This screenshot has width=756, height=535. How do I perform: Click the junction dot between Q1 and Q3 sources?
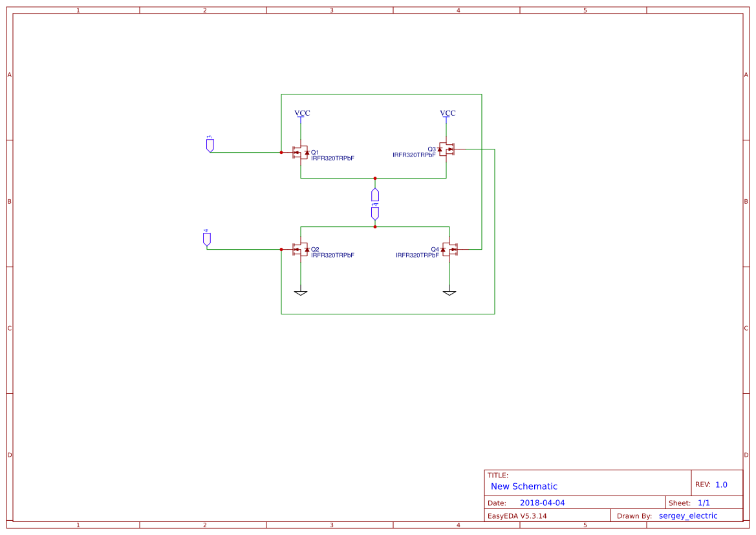click(375, 179)
